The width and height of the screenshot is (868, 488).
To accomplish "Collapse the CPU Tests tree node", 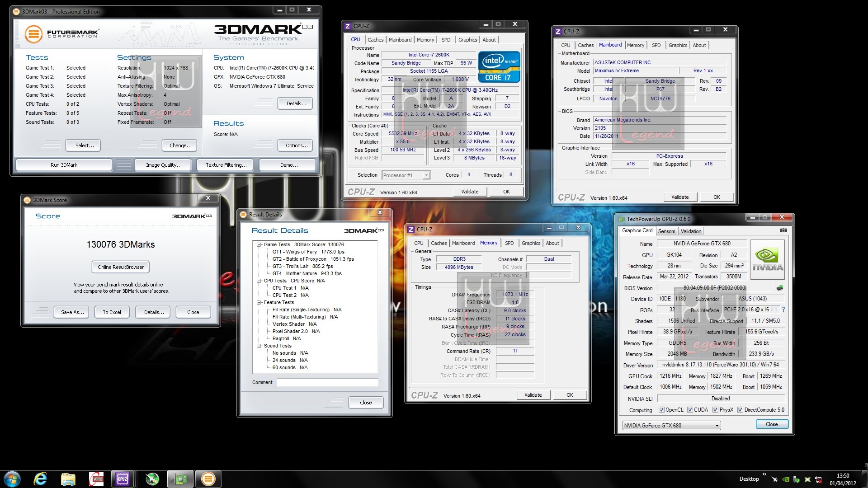I will pos(259,281).
